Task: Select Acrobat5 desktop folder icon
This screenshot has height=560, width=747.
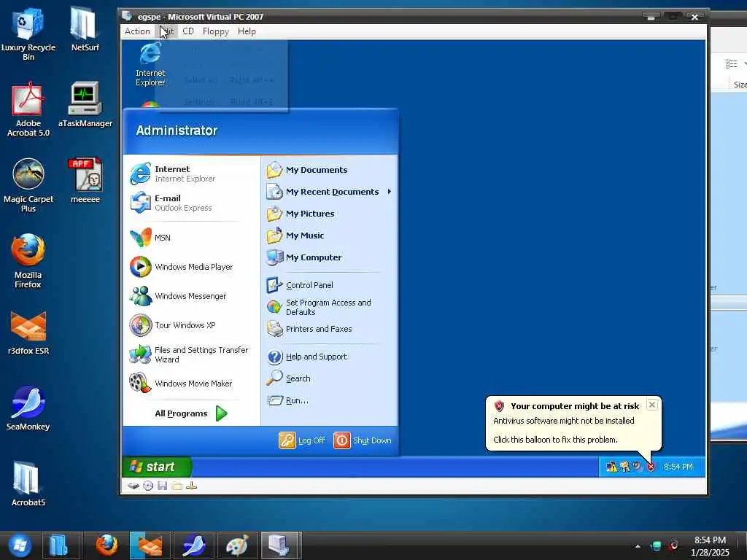Action: coord(28,484)
